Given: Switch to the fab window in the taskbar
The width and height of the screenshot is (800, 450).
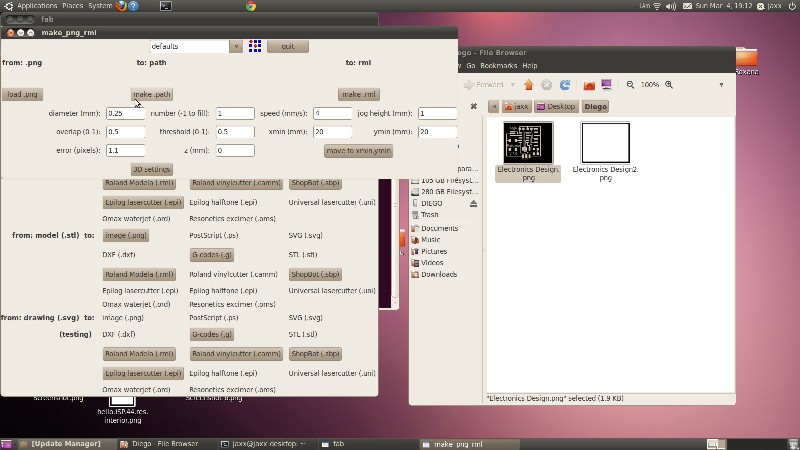Looking at the screenshot, I should tap(368, 444).
